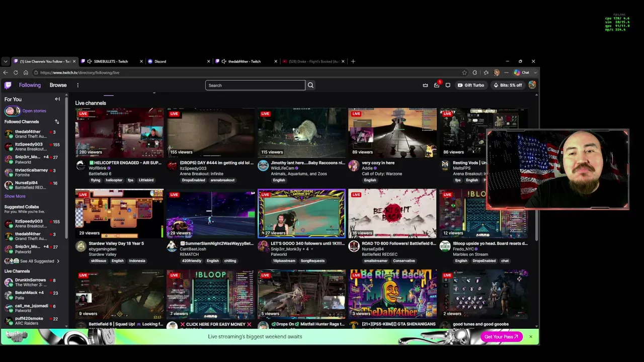Open WolfBrink channel avatar

(81, 165)
